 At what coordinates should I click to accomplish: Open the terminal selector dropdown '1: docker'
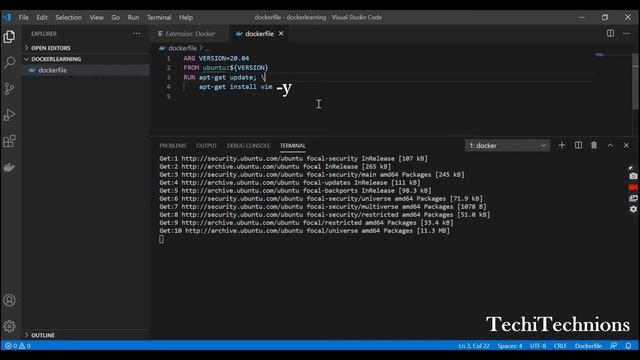pyautogui.click(x=507, y=145)
